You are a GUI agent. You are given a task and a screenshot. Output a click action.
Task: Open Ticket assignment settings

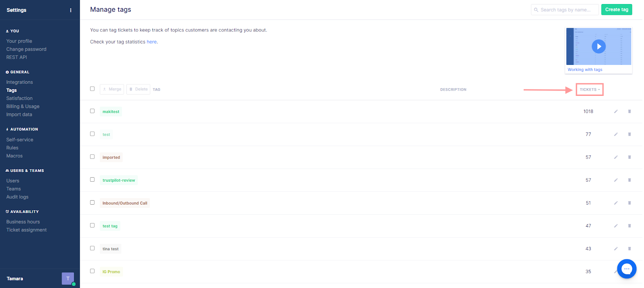point(27,230)
